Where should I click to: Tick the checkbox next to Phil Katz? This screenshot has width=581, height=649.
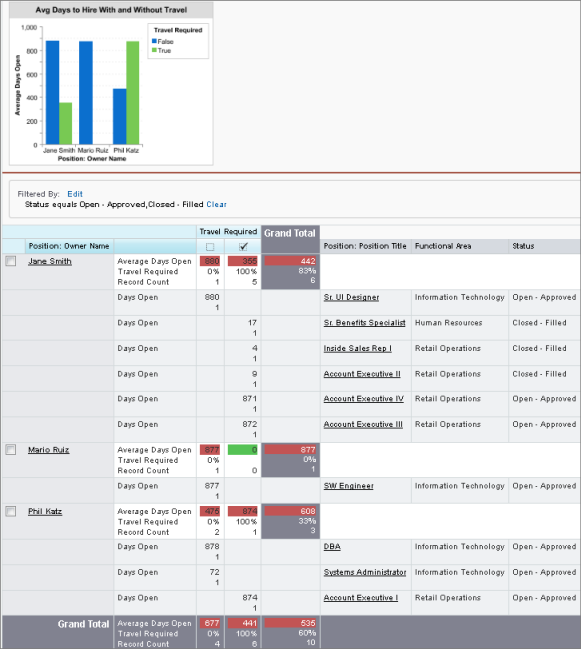11,511
